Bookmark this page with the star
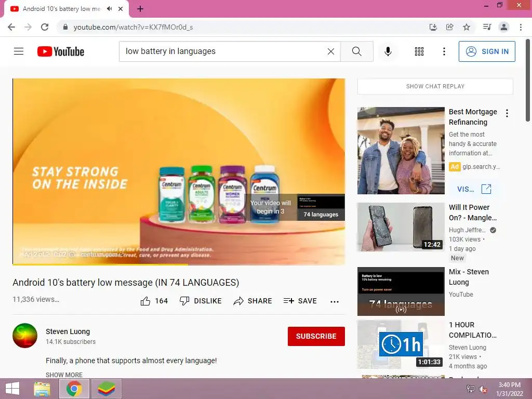The height and width of the screenshot is (399, 532). point(467,27)
